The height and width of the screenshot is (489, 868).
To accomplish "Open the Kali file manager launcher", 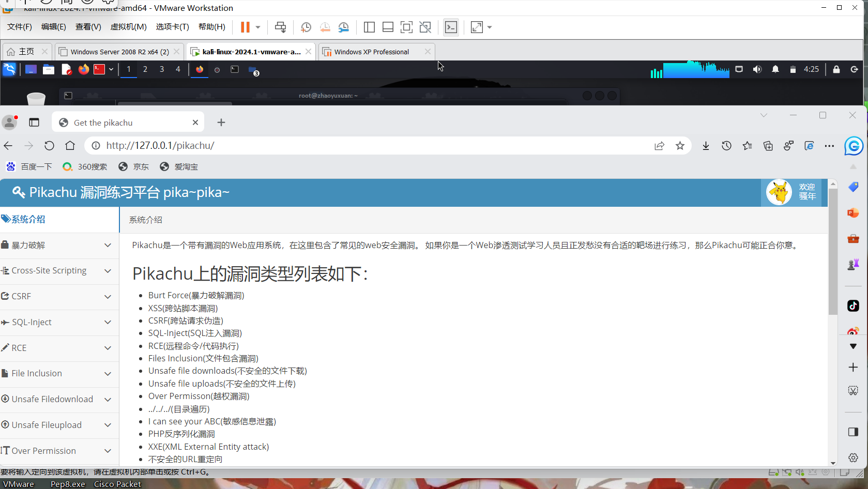I will [x=49, y=69].
